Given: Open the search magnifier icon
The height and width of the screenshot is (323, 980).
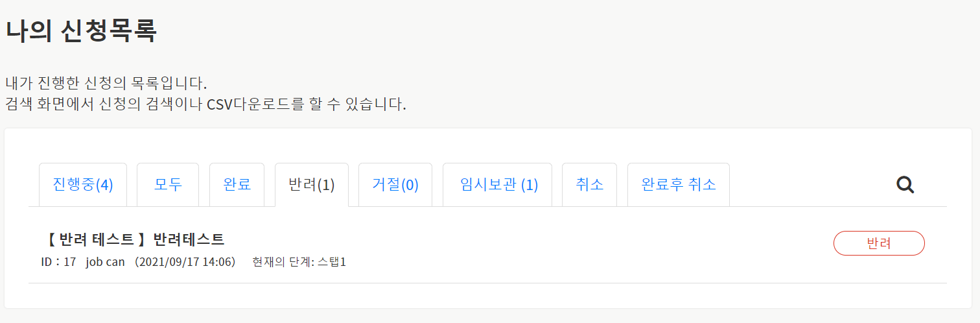Looking at the screenshot, I should coord(905,185).
